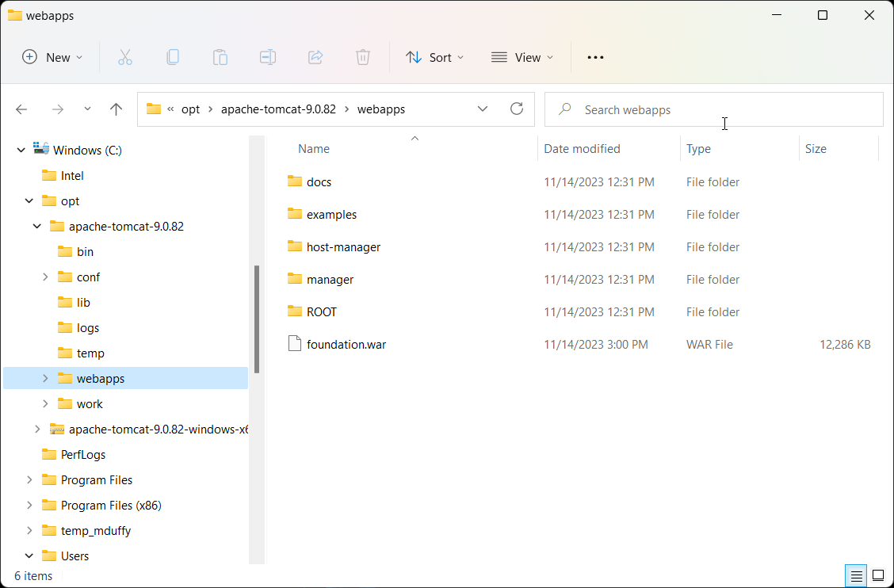Image resolution: width=894 pixels, height=588 pixels.
Task: Go up one folder level arrow
Action: pos(116,109)
